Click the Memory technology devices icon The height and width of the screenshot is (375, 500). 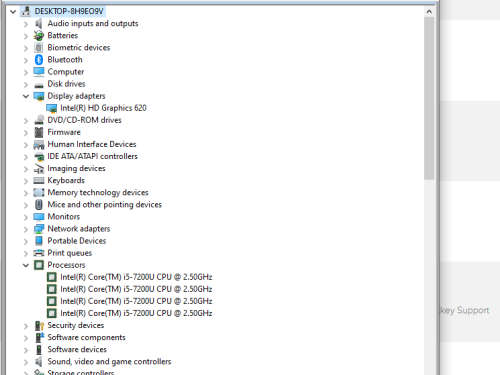39,193
